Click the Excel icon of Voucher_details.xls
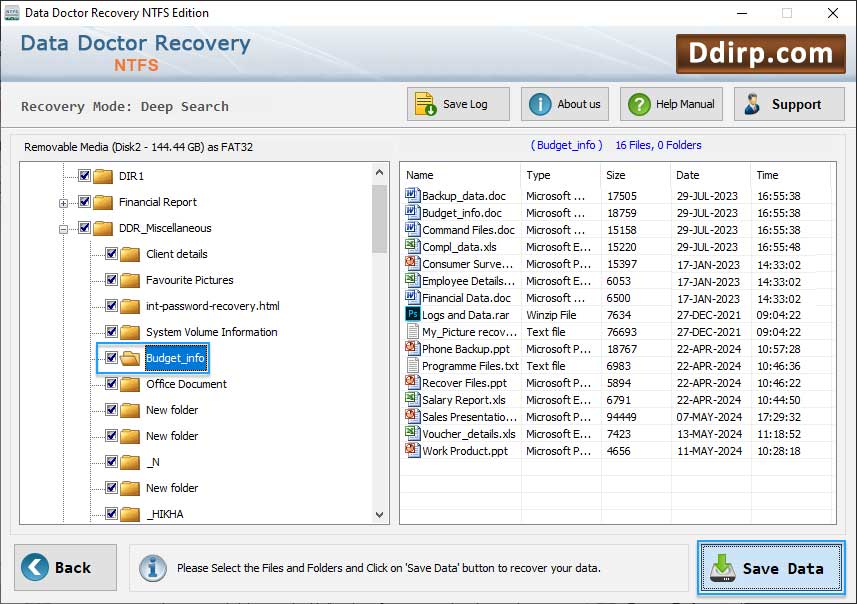The width and height of the screenshot is (857, 604). click(412, 432)
